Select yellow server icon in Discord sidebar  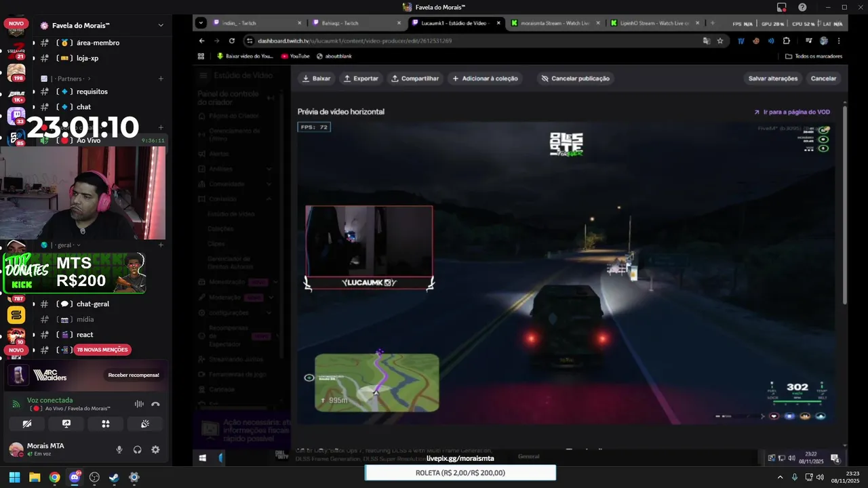(16, 315)
